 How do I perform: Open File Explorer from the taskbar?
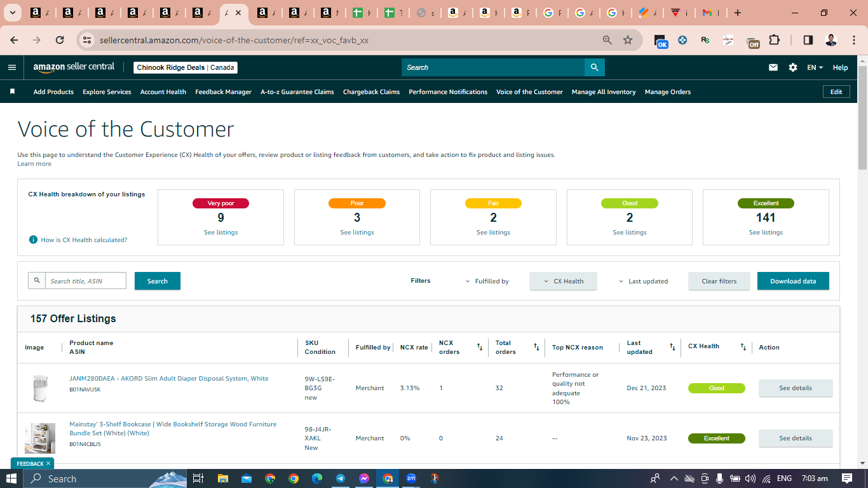click(x=222, y=478)
